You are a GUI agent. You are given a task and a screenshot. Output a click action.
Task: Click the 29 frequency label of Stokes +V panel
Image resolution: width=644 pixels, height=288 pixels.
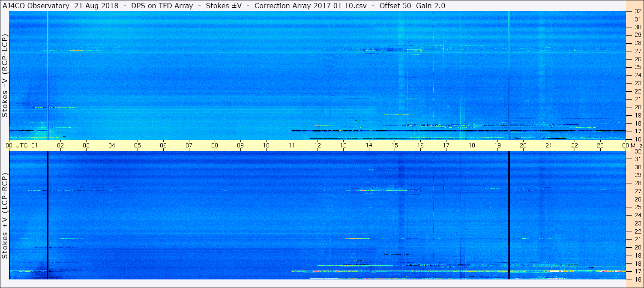click(638, 175)
